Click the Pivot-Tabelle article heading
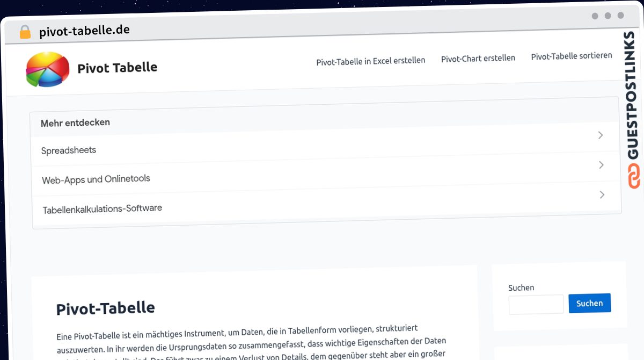The width and height of the screenshot is (644, 360). (x=106, y=308)
